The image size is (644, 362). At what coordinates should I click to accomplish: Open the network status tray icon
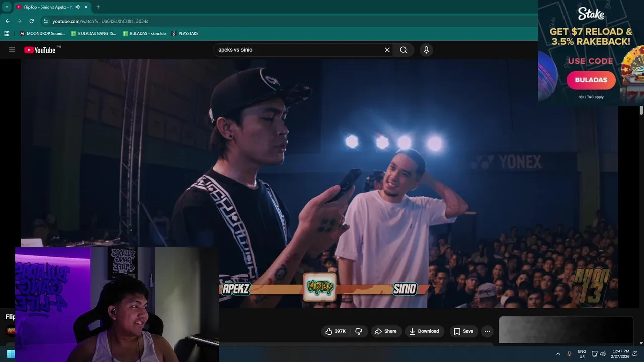pos(594,354)
